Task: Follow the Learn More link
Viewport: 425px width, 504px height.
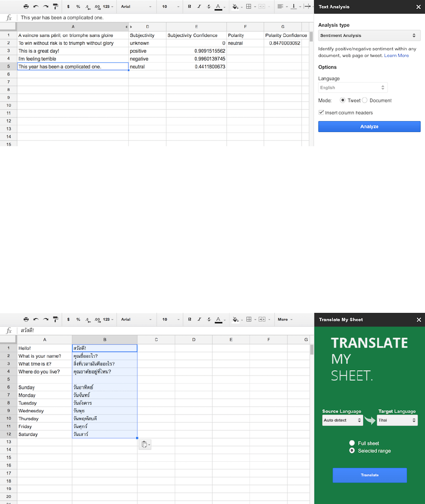Action: tap(396, 55)
